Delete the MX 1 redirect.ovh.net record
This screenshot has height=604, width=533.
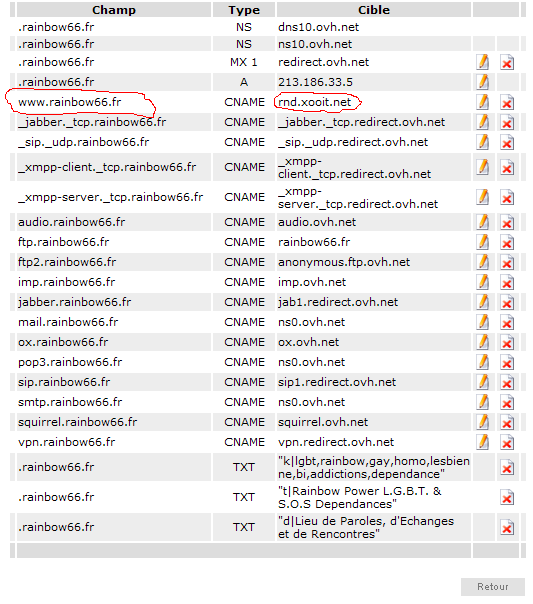click(507, 62)
